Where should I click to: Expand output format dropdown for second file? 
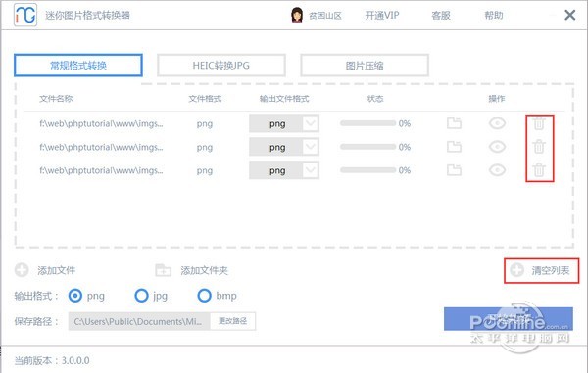click(x=311, y=147)
